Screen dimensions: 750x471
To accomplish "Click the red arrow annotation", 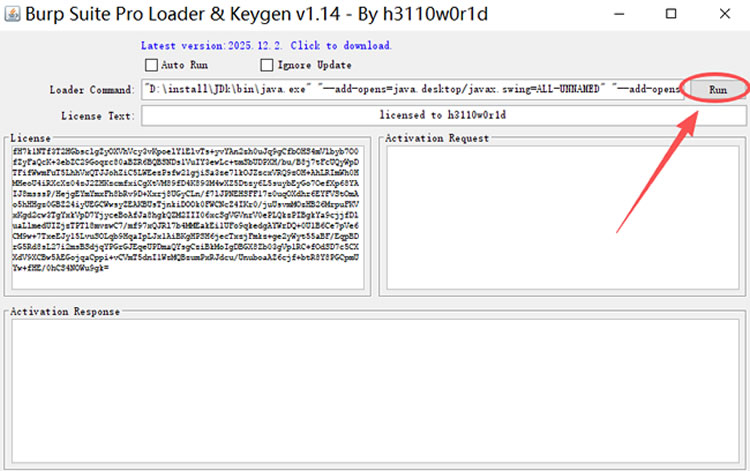I will (658, 171).
